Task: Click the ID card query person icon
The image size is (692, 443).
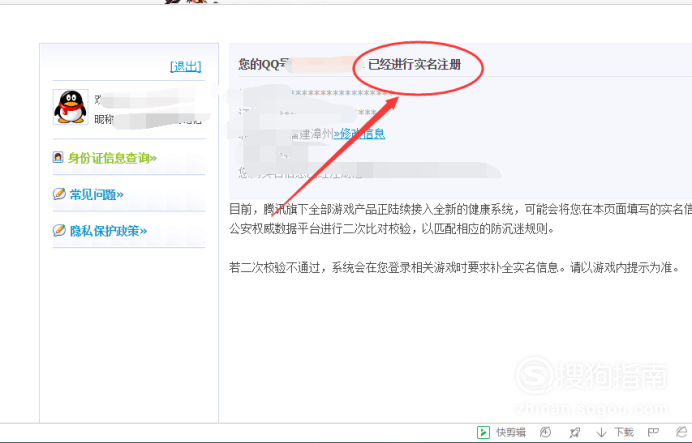Action: [58, 157]
